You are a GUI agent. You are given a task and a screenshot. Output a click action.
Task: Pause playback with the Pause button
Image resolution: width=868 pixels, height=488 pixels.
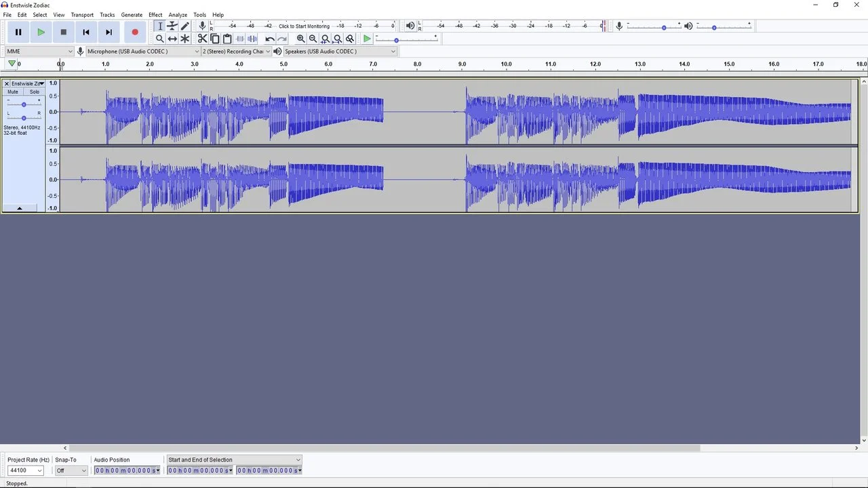point(18,32)
